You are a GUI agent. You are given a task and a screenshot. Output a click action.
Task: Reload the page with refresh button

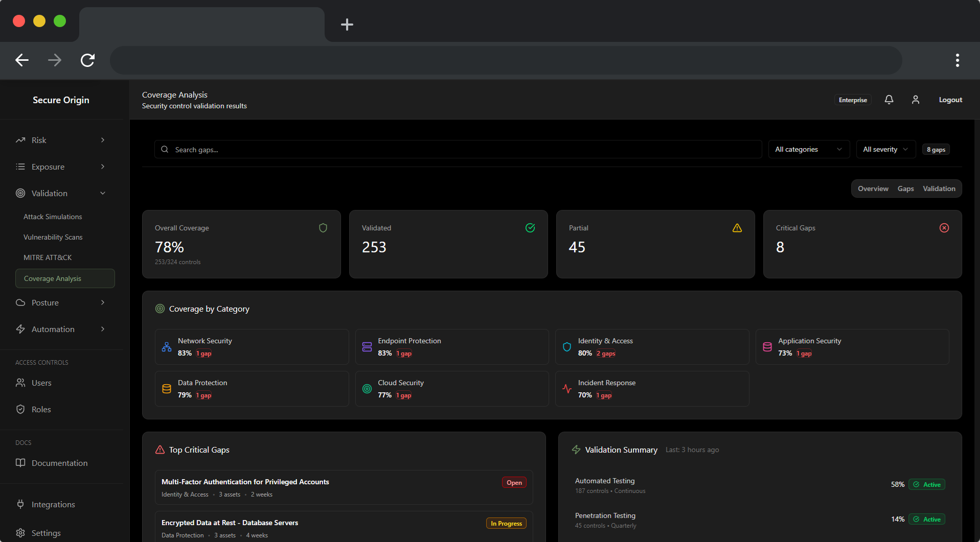tap(87, 60)
